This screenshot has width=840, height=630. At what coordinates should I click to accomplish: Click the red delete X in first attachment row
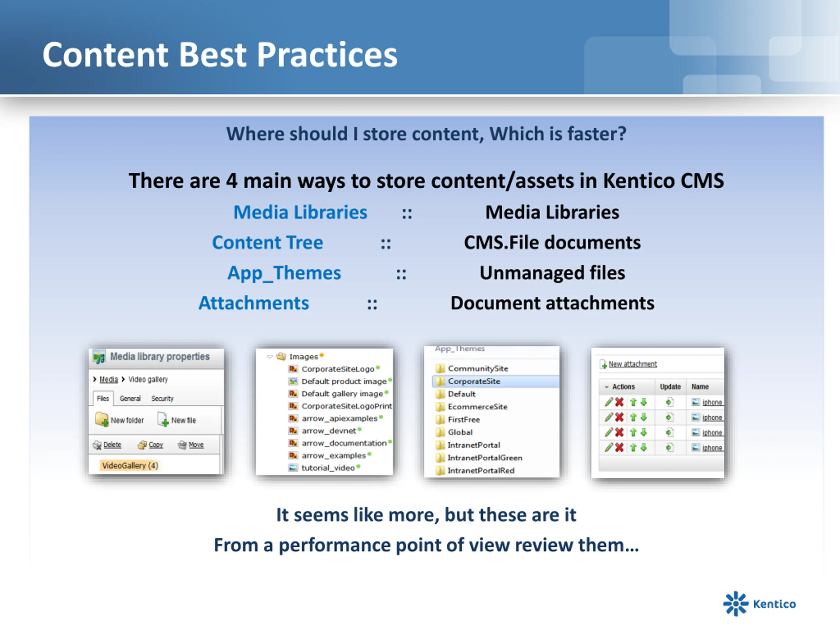(x=619, y=402)
